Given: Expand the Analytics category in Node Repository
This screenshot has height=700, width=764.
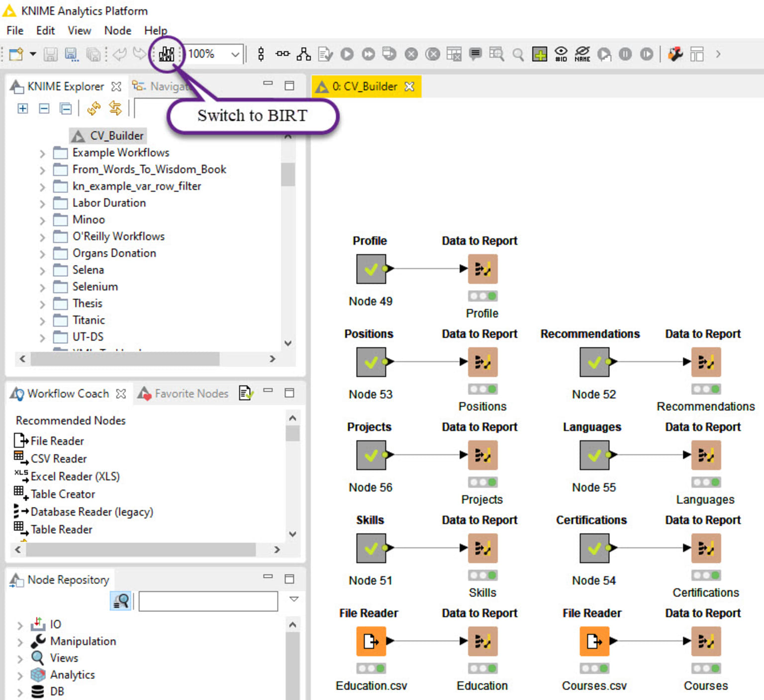Looking at the screenshot, I should coord(20,676).
